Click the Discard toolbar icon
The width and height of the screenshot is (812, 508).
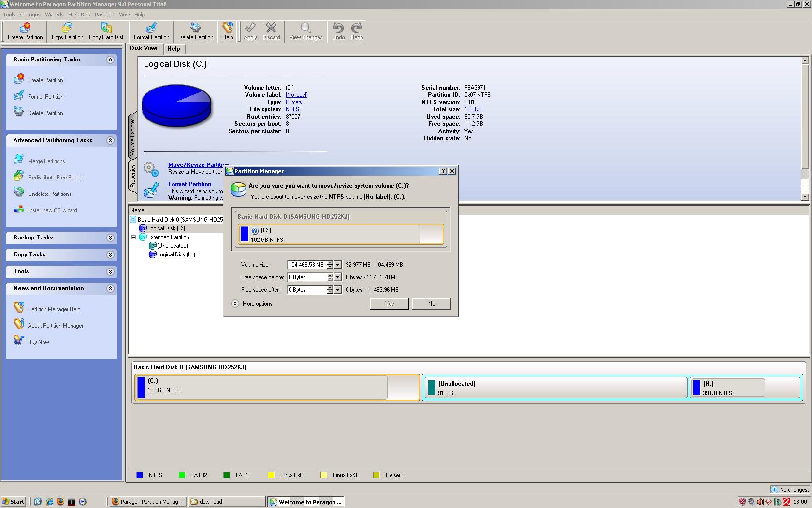coord(271,31)
